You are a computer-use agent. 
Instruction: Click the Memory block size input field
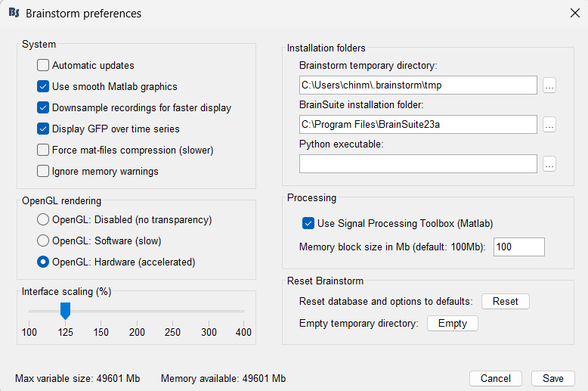coord(518,247)
